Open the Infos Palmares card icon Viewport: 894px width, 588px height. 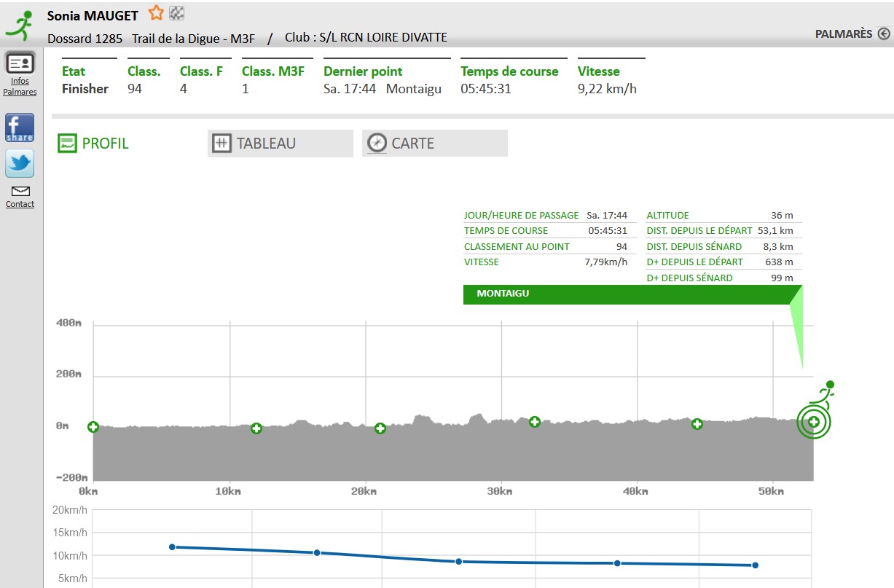(x=20, y=63)
